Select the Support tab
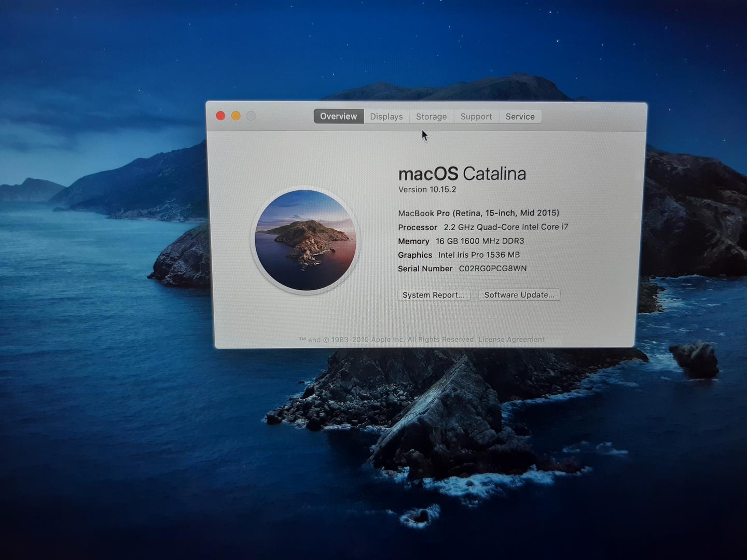Screen dimensions: 747x560 pos(476,117)
